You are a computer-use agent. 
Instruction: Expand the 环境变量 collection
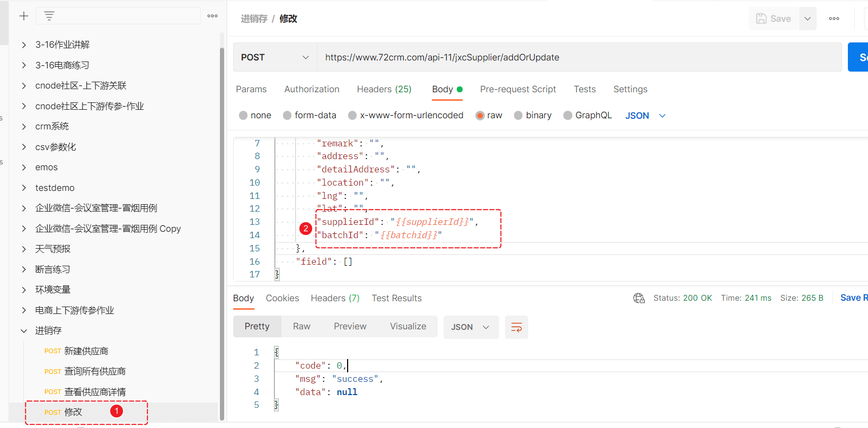(x=24, y=290)
